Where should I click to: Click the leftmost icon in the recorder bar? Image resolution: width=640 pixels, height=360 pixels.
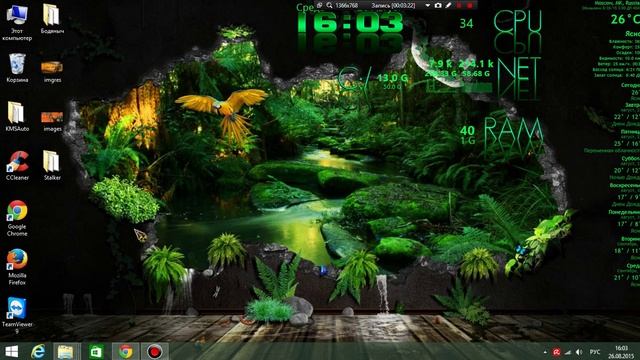pyautogui.click(x=320, y=5)
